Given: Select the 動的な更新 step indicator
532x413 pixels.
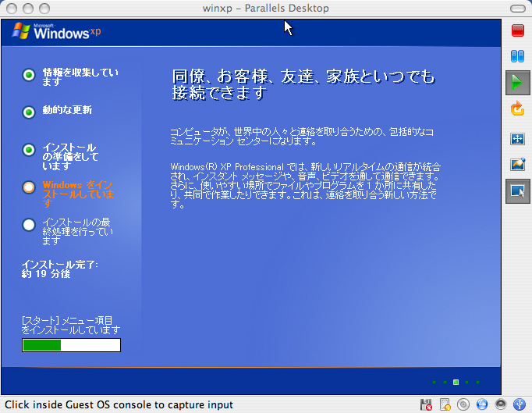Looking at the screenshot, I should pyautogui.click(x=29, y=112).
